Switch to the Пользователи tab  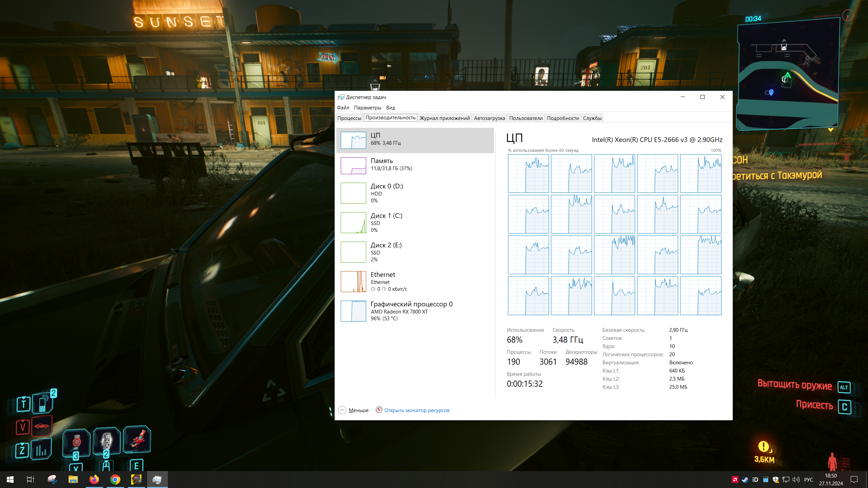coord(526,118)
